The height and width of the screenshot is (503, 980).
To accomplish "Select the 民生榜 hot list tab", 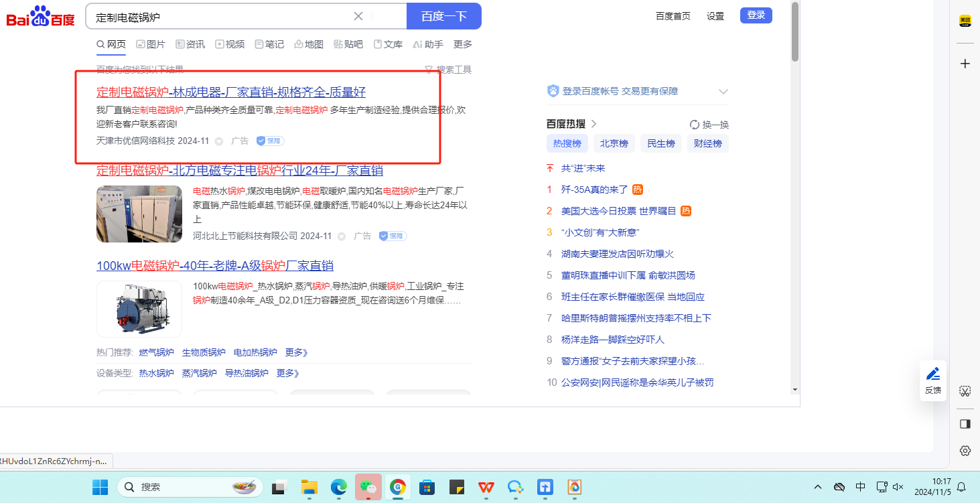I will coord(660,143).
